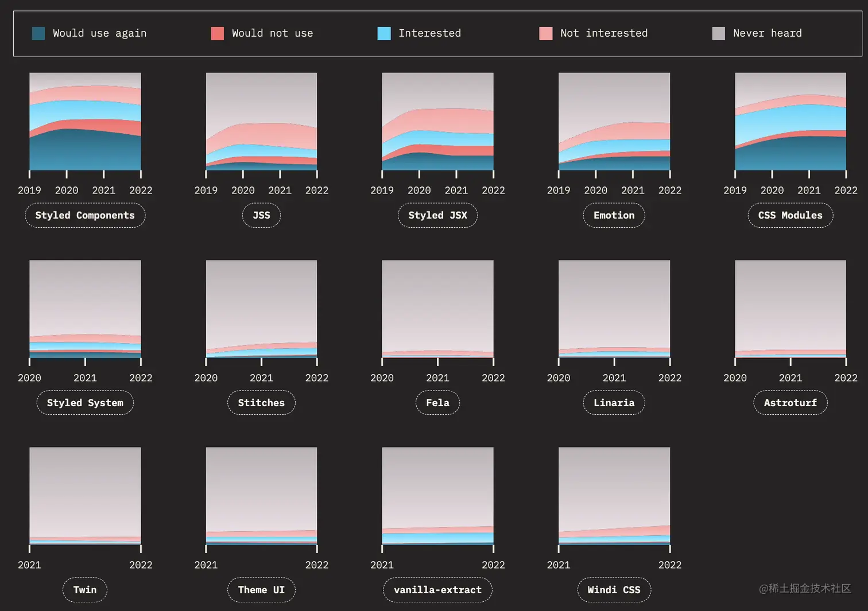
Task: Select the 'Interested' legend label
Action: pos(430,33)
